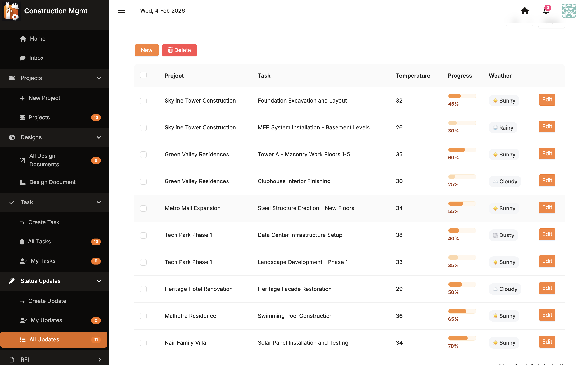Open the notifications bell icon
The width and height of the screenshot is (588, 365).
pos(546,11)
